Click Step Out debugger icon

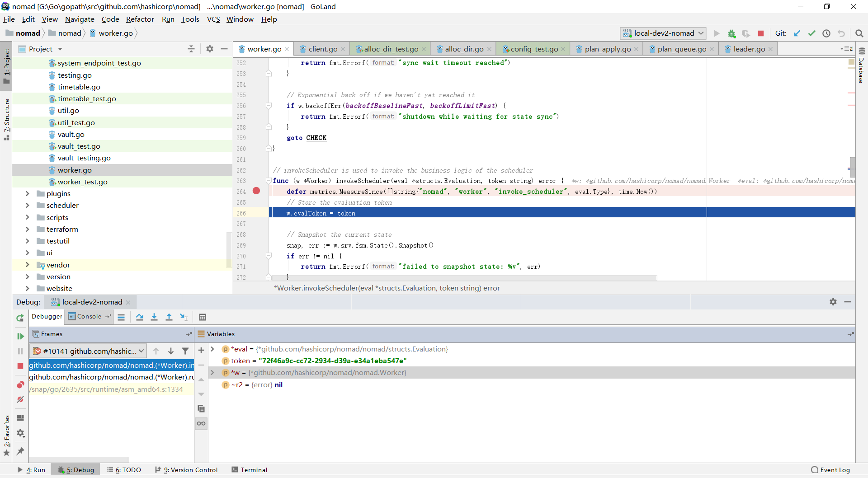coord(169,317)
